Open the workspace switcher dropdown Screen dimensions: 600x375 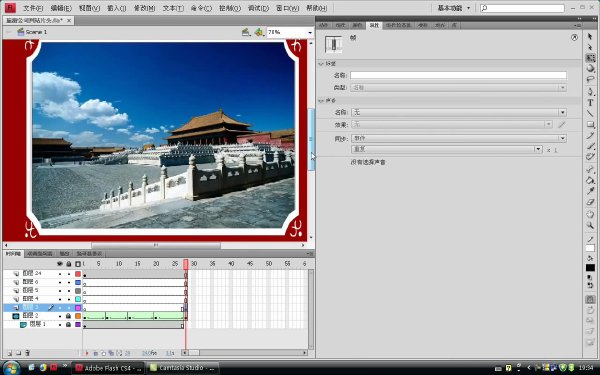coord(454,8)
